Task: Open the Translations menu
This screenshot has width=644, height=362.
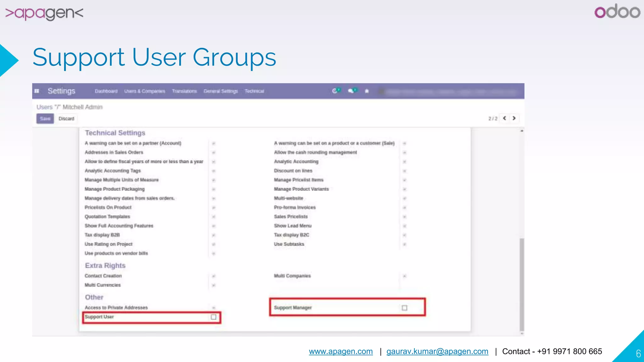Action: tap(184, 91)
